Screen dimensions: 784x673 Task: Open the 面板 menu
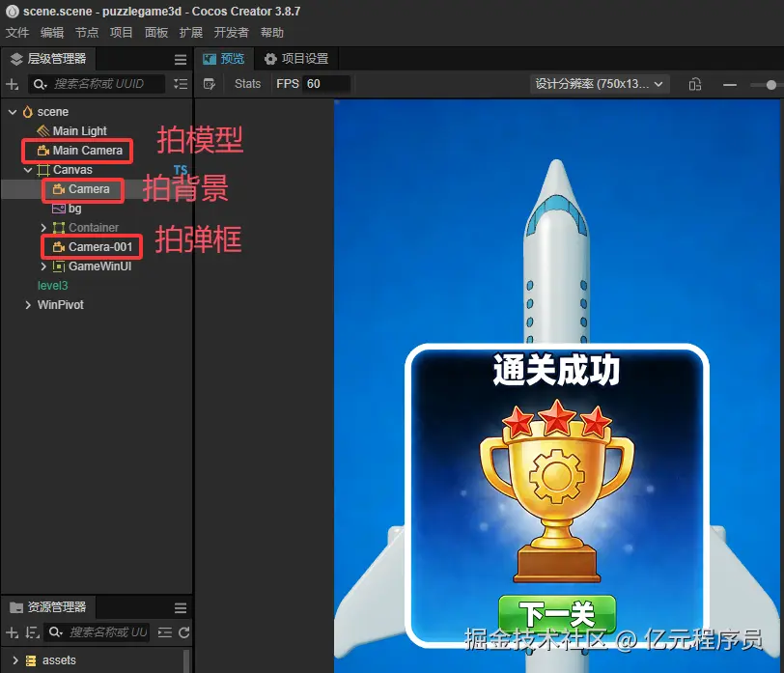[156, 33]
